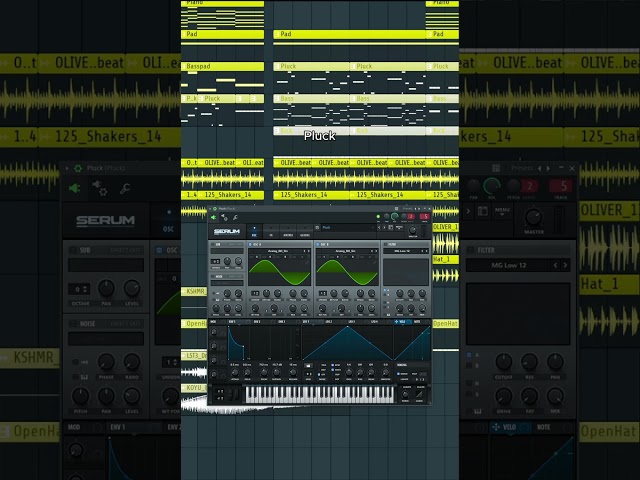Image resolution: width=640 pixels, height=480 pixels.
Task: Click Serum save preset disk icon
Action: click(391, 227)
